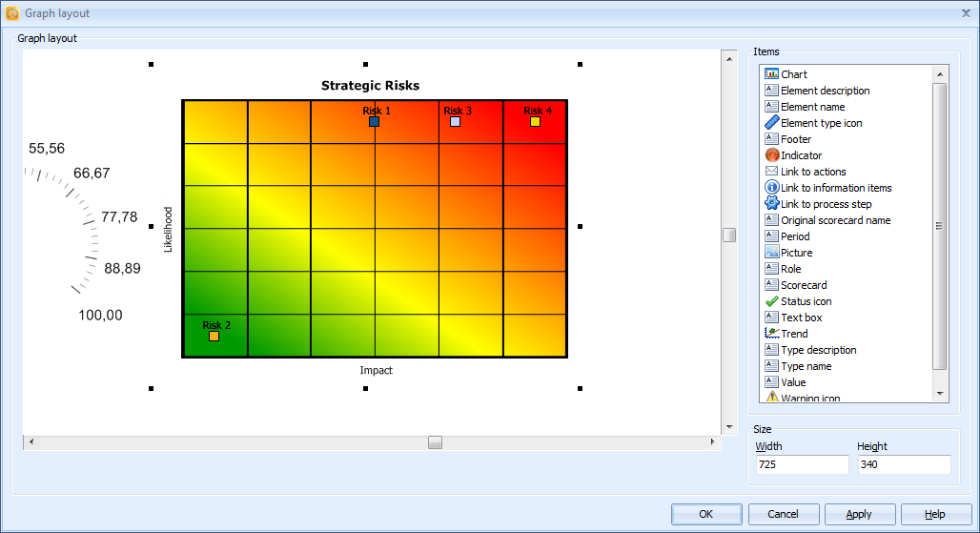
Task: Click the bottom-right selection handle of chart
Action: point(580,389)
